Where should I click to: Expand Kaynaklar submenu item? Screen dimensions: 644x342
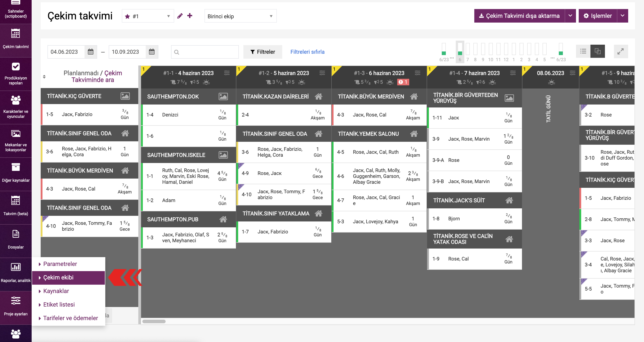[68, 291]
